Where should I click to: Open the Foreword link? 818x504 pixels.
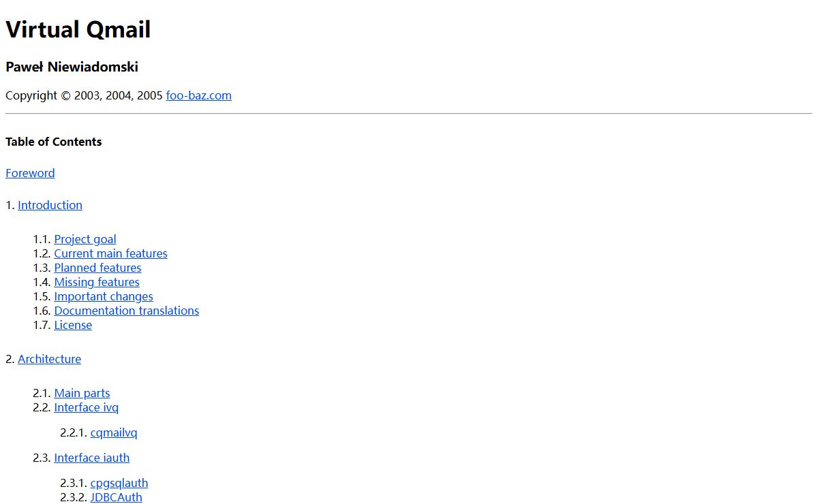[x=30, y=173]
